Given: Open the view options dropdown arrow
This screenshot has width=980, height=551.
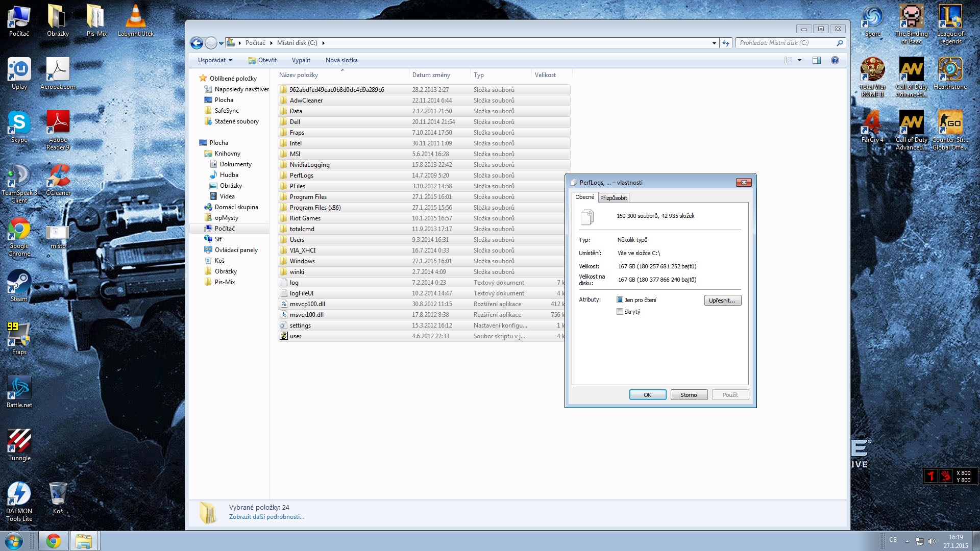Looking at the screenshot, I should click(x=800, y=60).
